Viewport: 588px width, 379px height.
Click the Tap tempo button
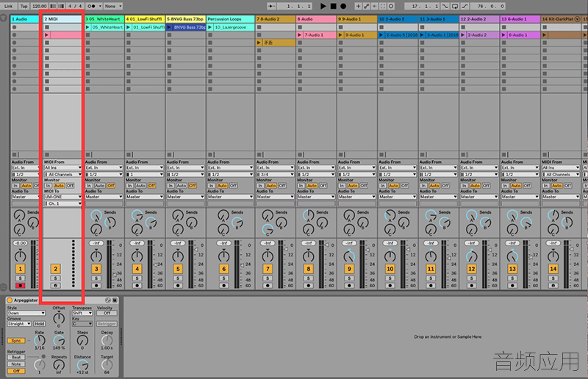pos(24,6)
